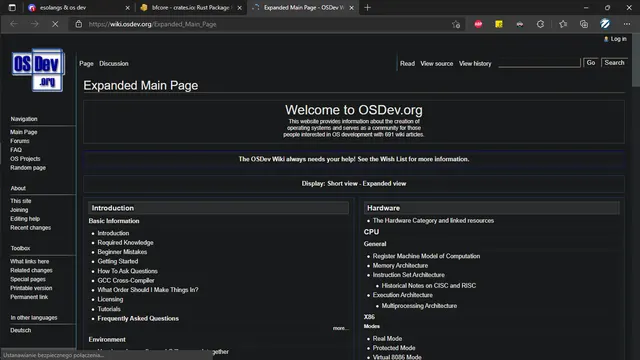Open OS Projects in the sidebar

point(25,159)
